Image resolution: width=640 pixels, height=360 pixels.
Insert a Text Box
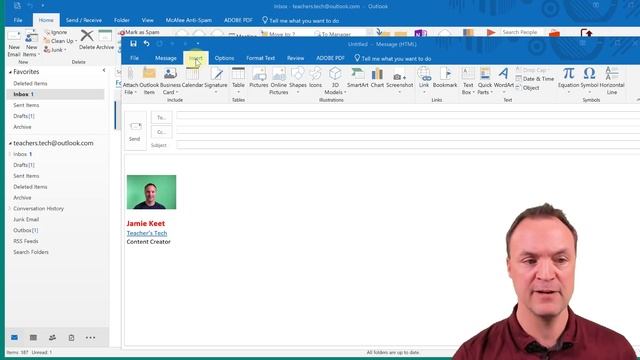pos(468,81)
